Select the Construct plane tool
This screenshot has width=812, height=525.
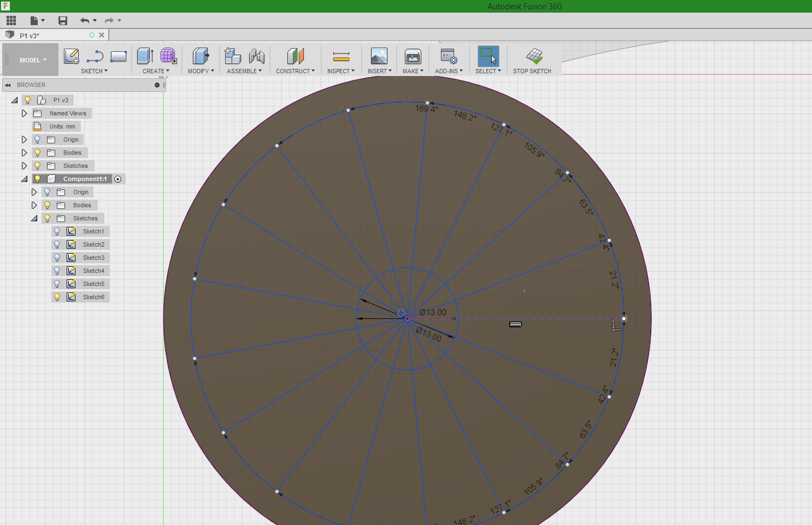coord(295,56)
